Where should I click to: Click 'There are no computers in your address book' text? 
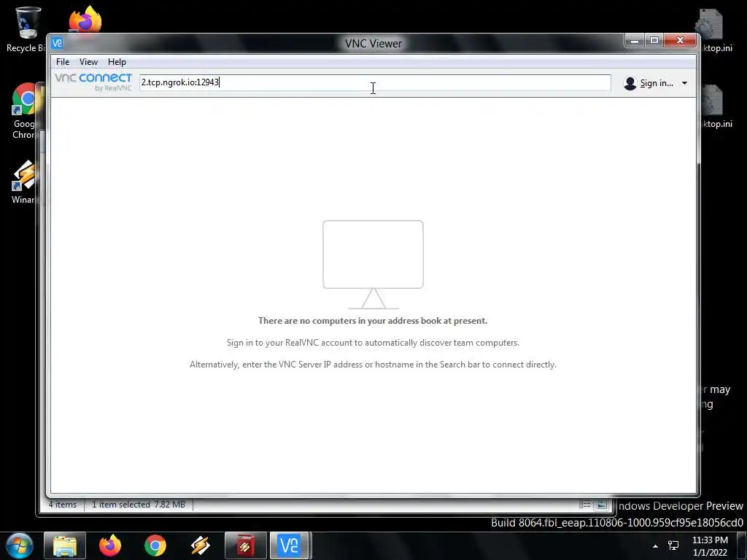[x=373, y=321]
